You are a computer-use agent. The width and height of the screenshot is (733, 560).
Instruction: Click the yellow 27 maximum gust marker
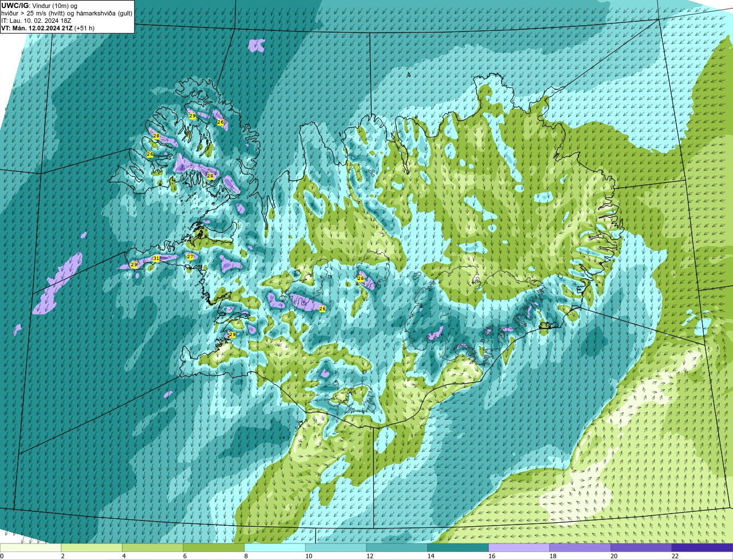pos(190,257)
